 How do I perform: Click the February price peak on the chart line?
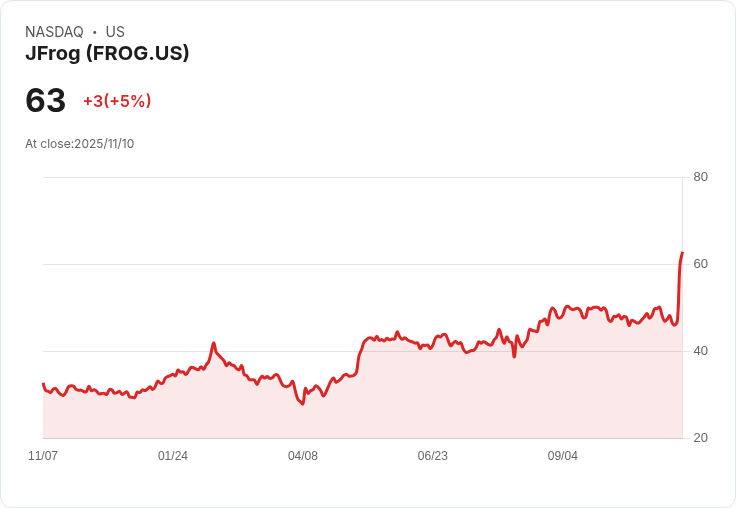(213, 343)
